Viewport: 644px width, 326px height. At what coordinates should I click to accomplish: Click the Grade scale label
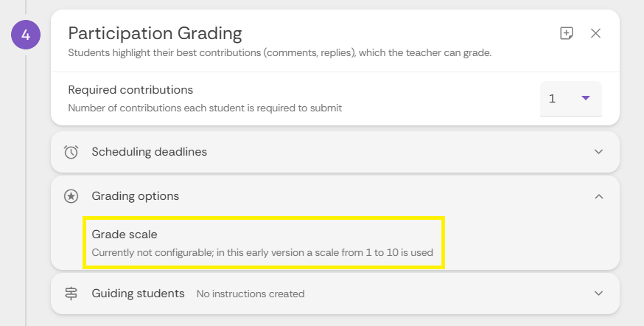click(x=125, y=235)
